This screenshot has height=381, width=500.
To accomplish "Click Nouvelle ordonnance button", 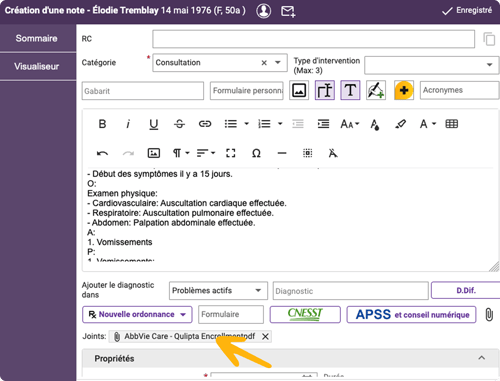I will click(x=137, y=314).
